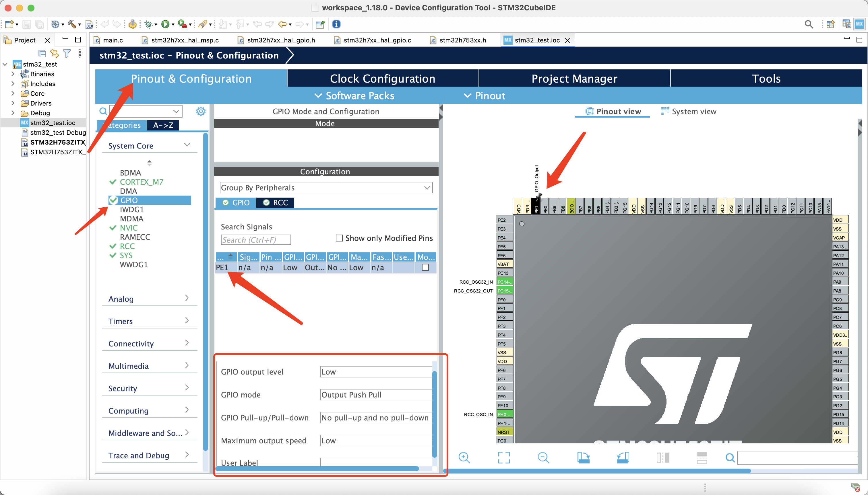Click the binary 010 toolbar icon
Image resolution: width=868 pixels, height=495 pixels.
coord(90,24)
